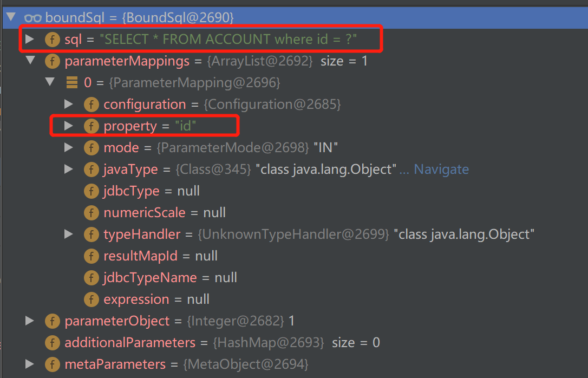Click the list element icon for index 0
This screenshot has height=378, width=588.
[x=72, y=82]
